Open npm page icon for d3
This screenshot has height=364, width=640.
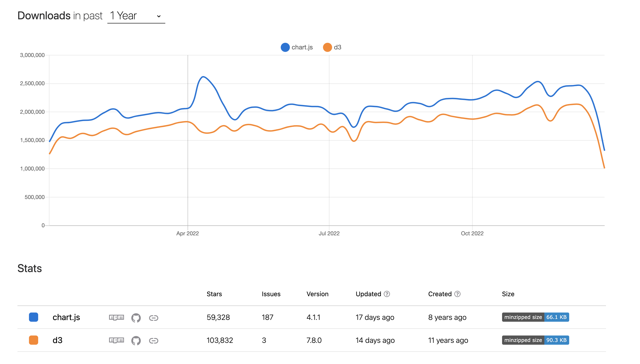click(117, 340)
